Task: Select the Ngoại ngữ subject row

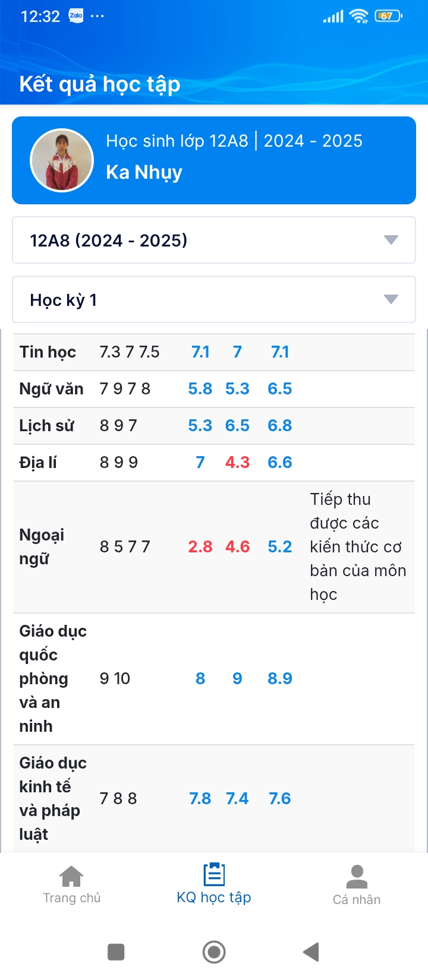Action: coord(214,547)
